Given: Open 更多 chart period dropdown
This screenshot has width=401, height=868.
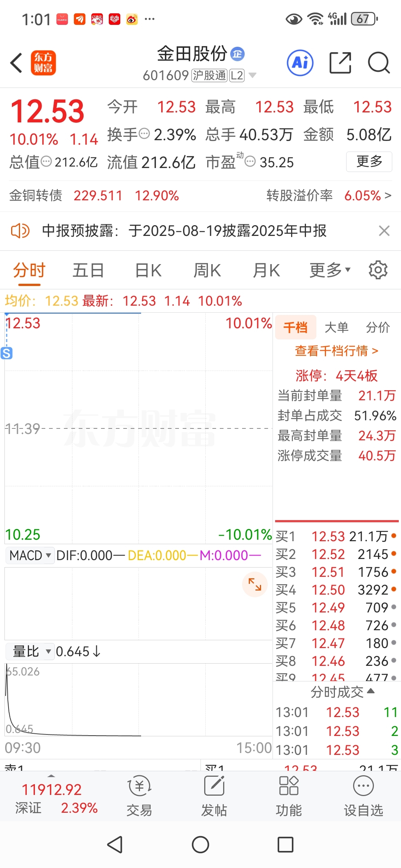Looking at the screenshot, I should [330, 270].
